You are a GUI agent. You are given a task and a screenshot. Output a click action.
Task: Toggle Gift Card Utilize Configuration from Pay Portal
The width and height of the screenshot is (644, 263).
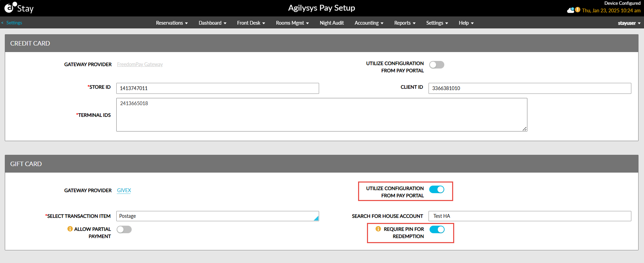437,189
